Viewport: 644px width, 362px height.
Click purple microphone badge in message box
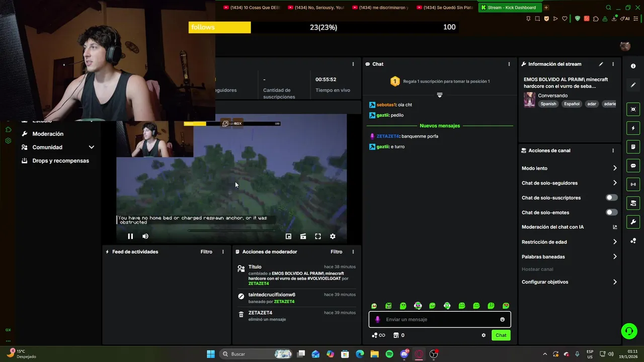click(377, 319)
